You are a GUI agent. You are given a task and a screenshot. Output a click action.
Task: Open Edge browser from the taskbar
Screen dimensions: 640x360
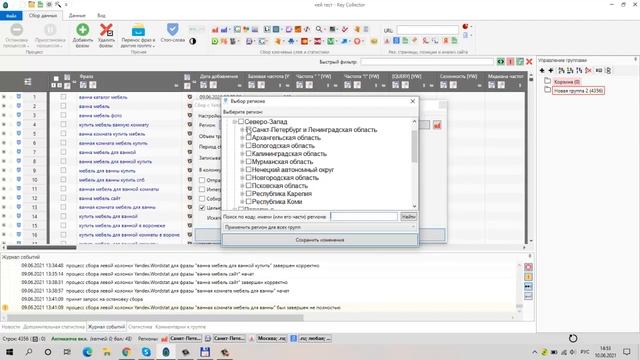(x=87, y=351)
